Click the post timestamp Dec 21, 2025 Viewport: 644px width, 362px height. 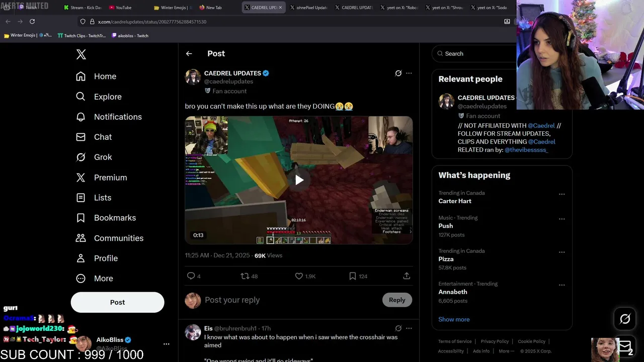coord(217,255)
